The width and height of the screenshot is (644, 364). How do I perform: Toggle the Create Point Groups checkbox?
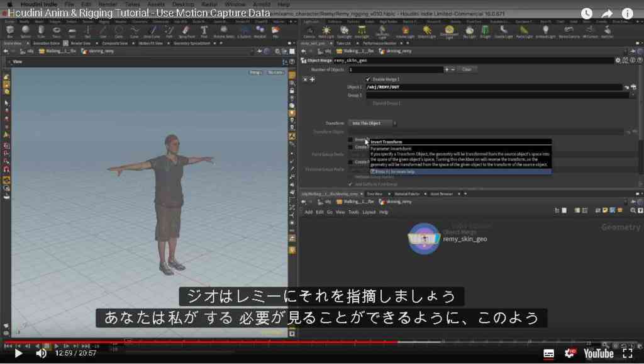350,147
